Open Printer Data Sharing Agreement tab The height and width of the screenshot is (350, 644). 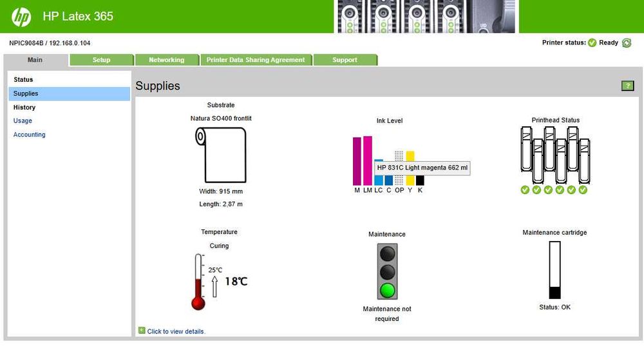pos(256,60)
